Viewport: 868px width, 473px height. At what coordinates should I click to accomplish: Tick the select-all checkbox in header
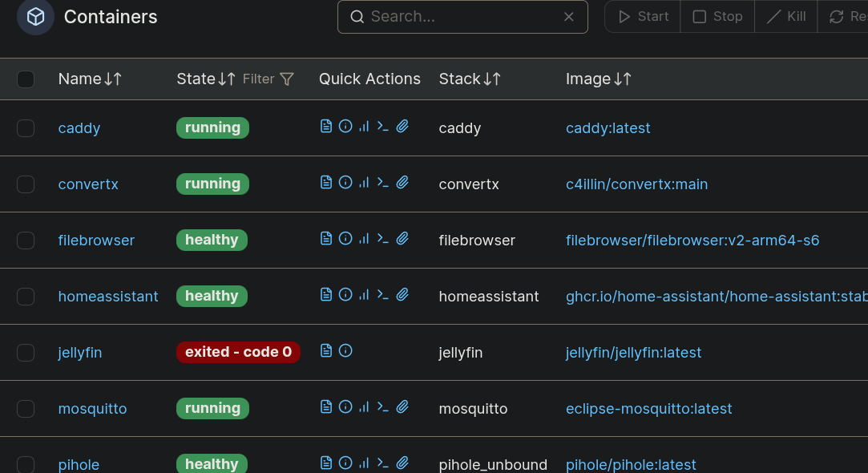(26, 79)
